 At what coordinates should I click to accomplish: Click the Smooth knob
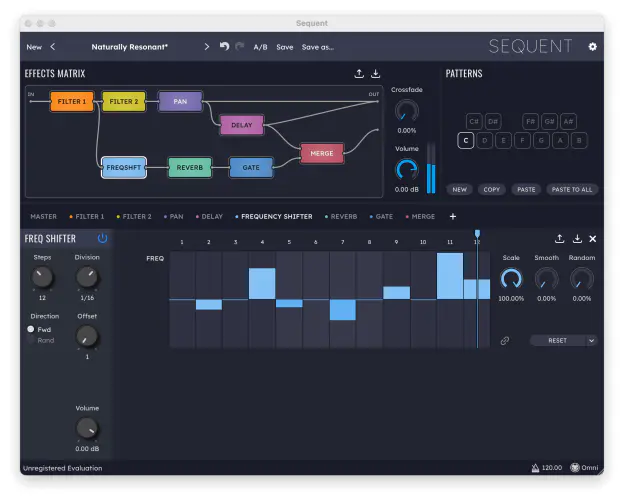click(x=546, y=279)
